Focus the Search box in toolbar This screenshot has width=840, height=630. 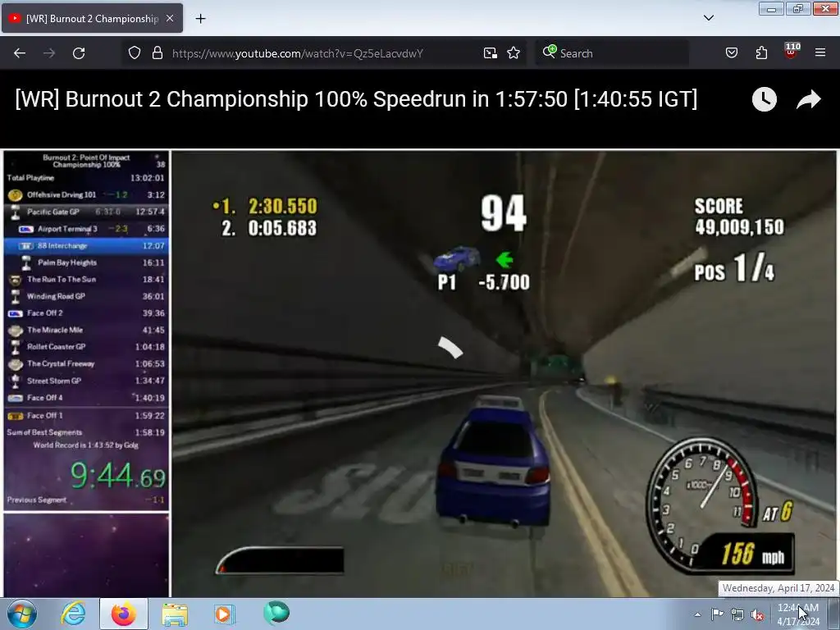[x=612, y=53]
